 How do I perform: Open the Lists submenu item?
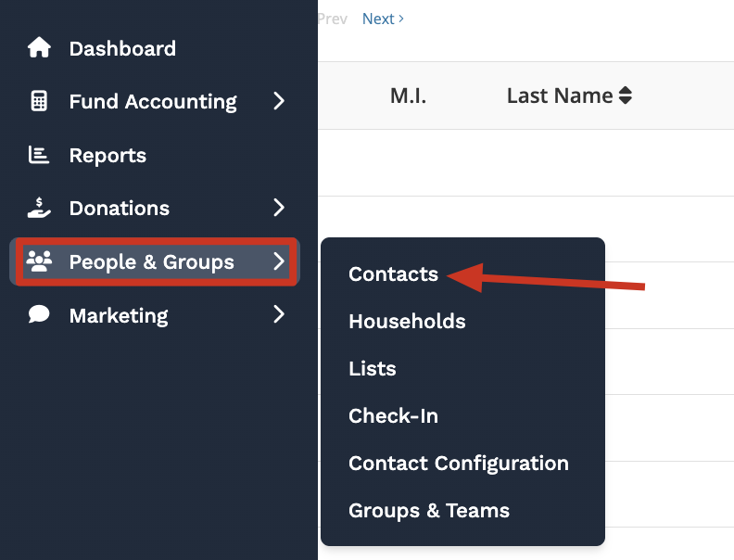[x=373, y=369]
